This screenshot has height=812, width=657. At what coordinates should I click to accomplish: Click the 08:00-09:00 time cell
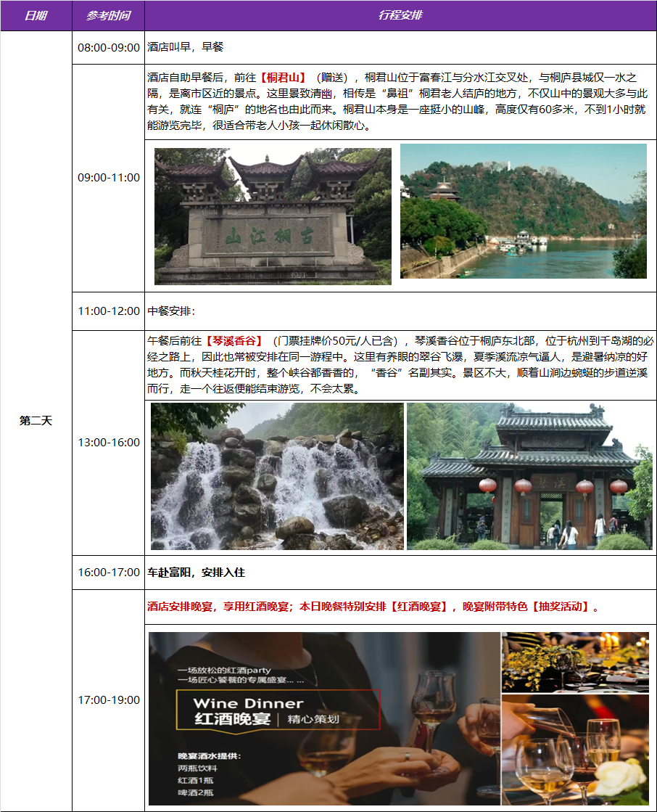click(x=108, y=47)
